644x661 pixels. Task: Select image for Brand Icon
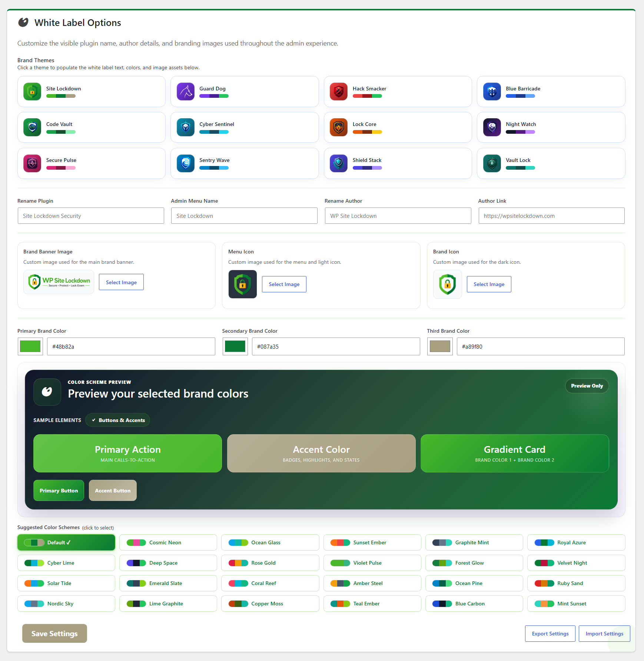click(x=489, y=284)
